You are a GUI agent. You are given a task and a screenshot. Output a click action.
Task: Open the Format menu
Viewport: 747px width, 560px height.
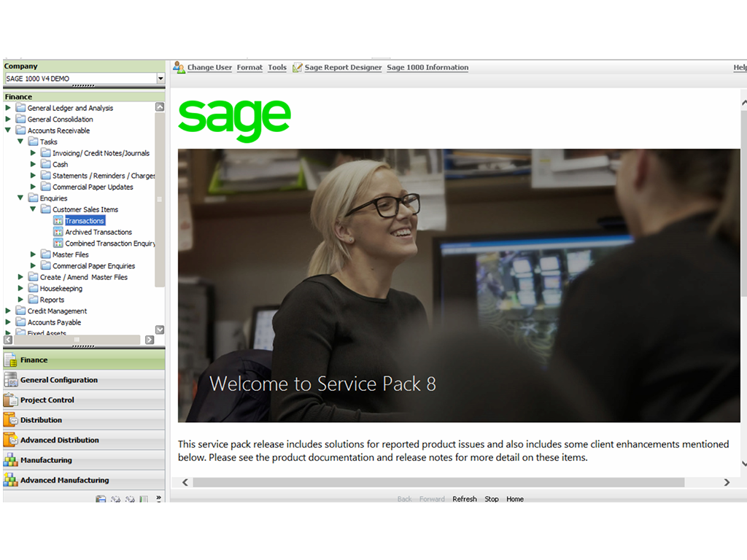point(249,68)
